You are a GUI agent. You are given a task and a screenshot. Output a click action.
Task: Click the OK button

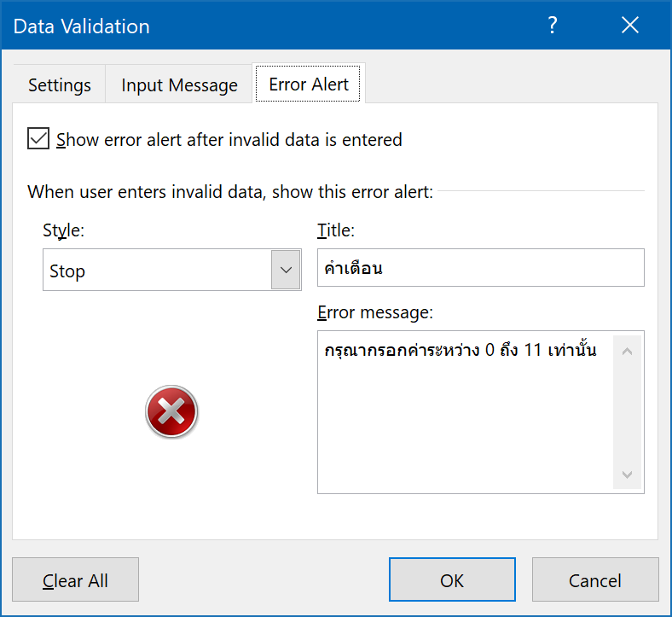(x=452, y=579)
